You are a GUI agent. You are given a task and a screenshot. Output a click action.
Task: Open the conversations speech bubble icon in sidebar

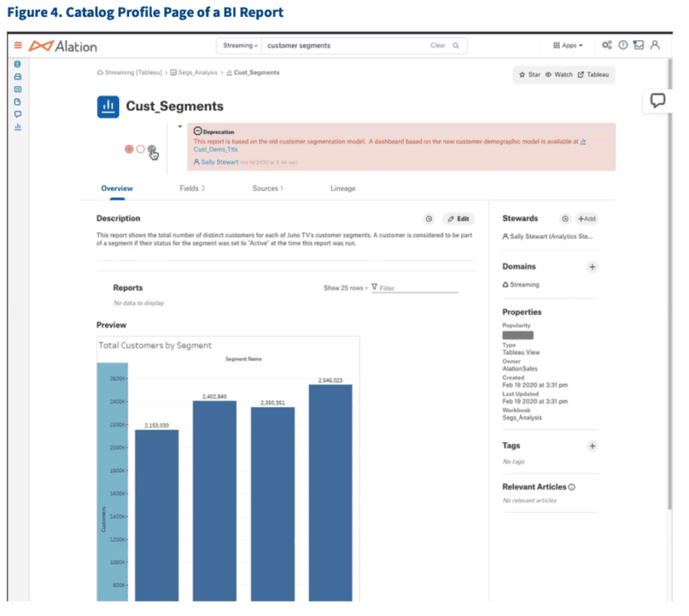click(17, 113)
